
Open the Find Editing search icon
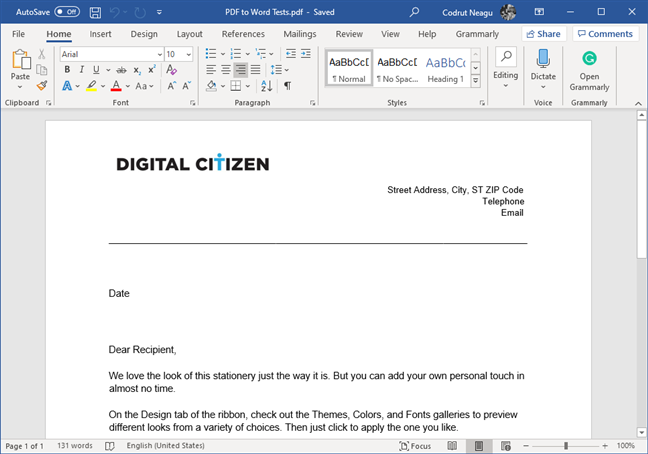point(506,57)
